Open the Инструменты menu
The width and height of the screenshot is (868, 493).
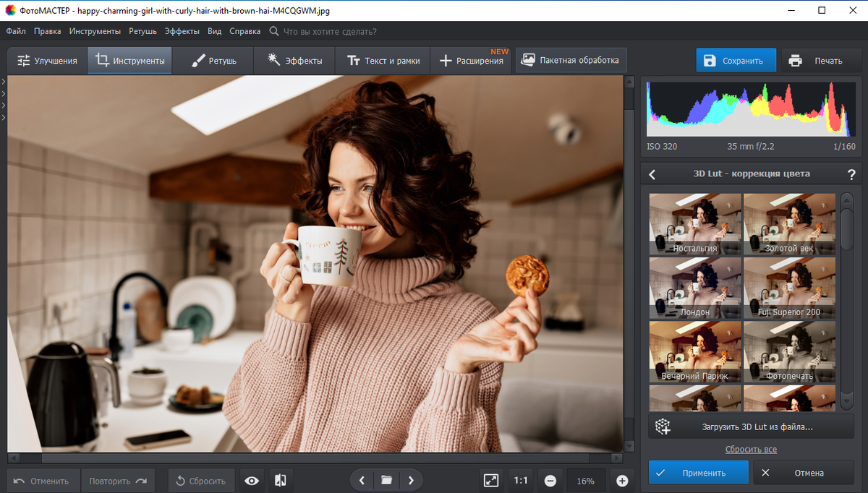(x=95, y=31)
